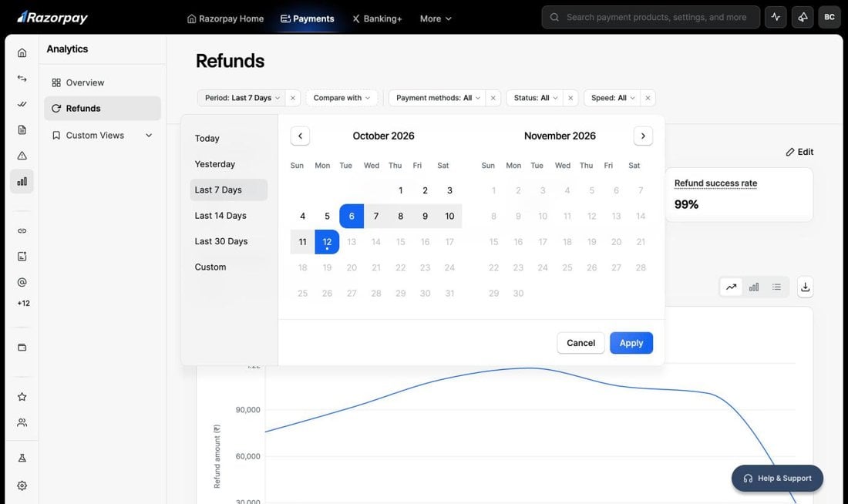Viewport: 848px width, 504px height.
Task: Apply the selected date range
Action: click(631, 343)
